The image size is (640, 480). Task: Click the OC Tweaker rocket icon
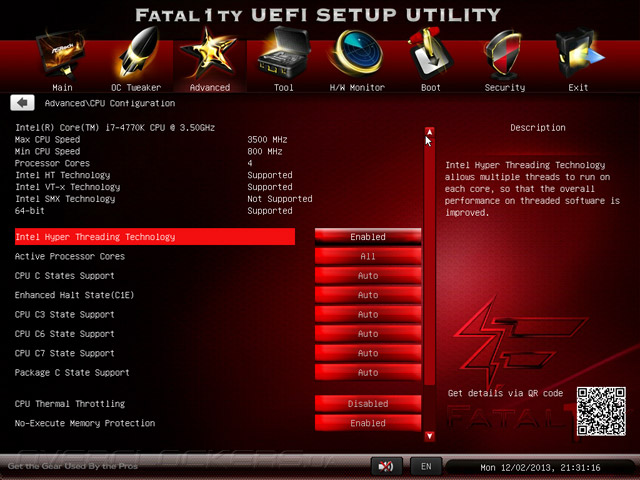click(137, 53)
